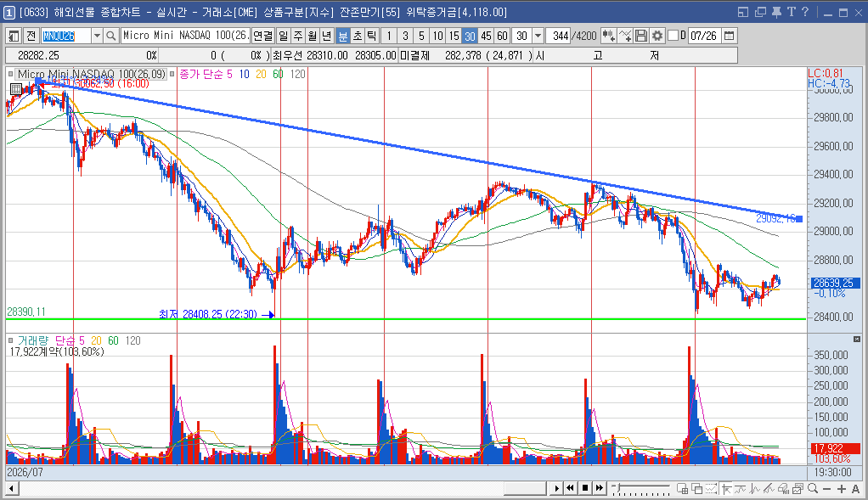Image resolution: width=868 pixels, height=500 pixels.
Task: Switch to seconds (초) chart period
Action: (358, 36)
